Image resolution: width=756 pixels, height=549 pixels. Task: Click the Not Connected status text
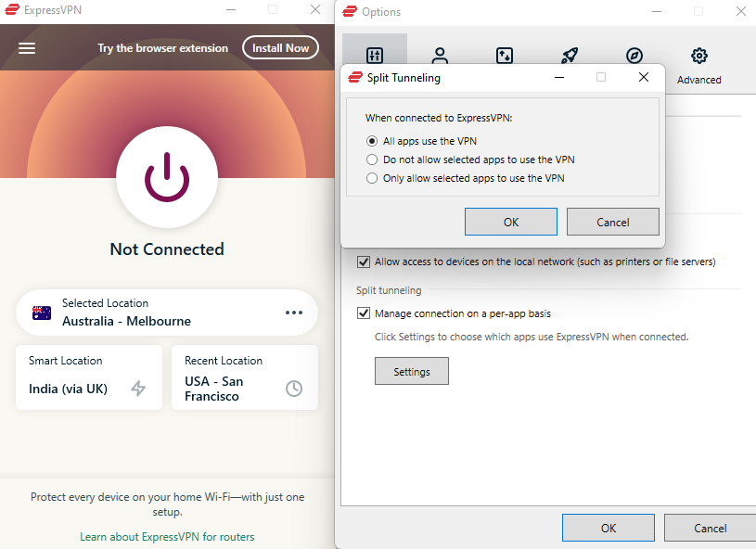[167, 249]
